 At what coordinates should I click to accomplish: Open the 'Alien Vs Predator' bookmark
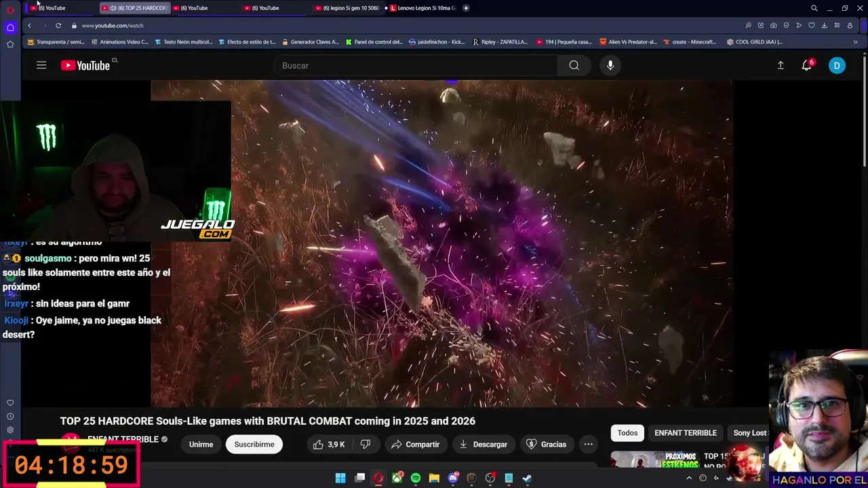pos(629,41)
